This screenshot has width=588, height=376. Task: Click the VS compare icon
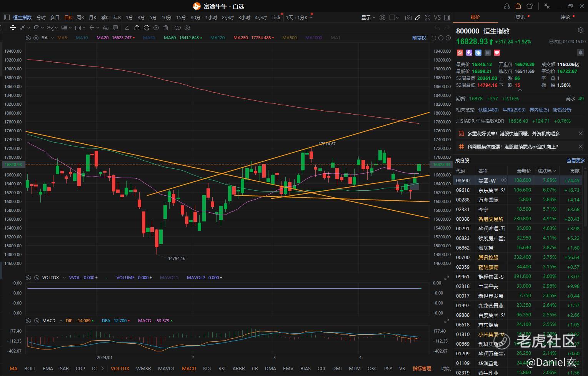click(x=437, y=17)
